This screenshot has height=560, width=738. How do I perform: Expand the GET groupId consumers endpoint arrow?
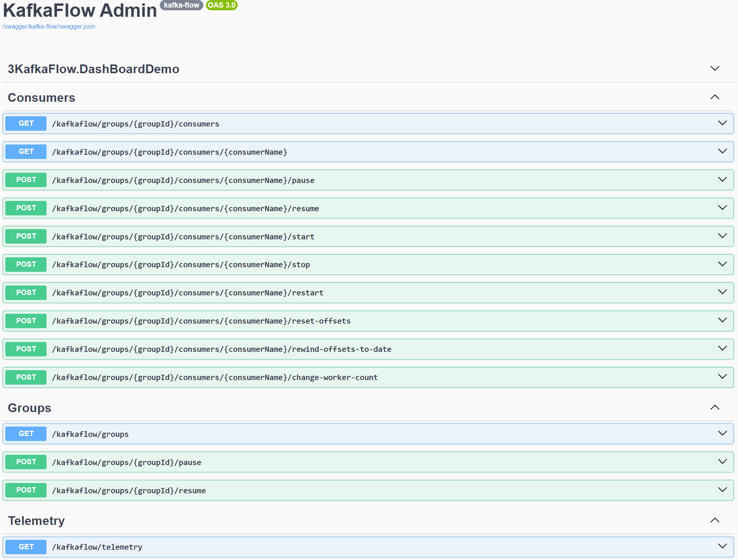point(722,123)
